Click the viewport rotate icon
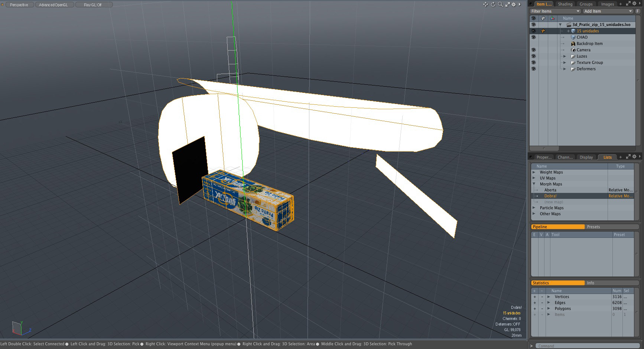Viewport: 644px width, 349px height. [x=493, y=4]
